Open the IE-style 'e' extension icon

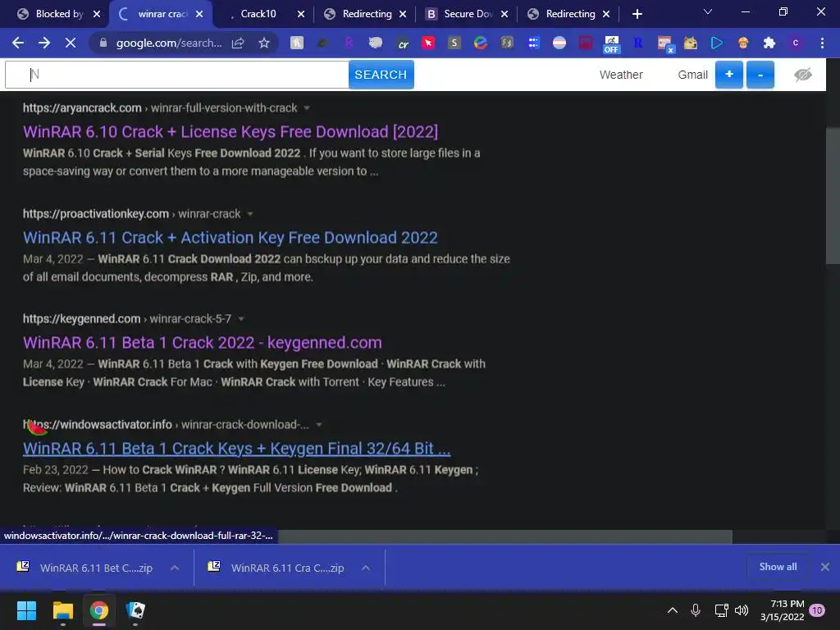click(x=481, y=43)
